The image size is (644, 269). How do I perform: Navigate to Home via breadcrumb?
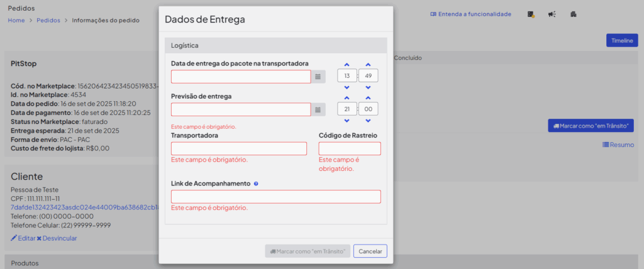(16, 20)
